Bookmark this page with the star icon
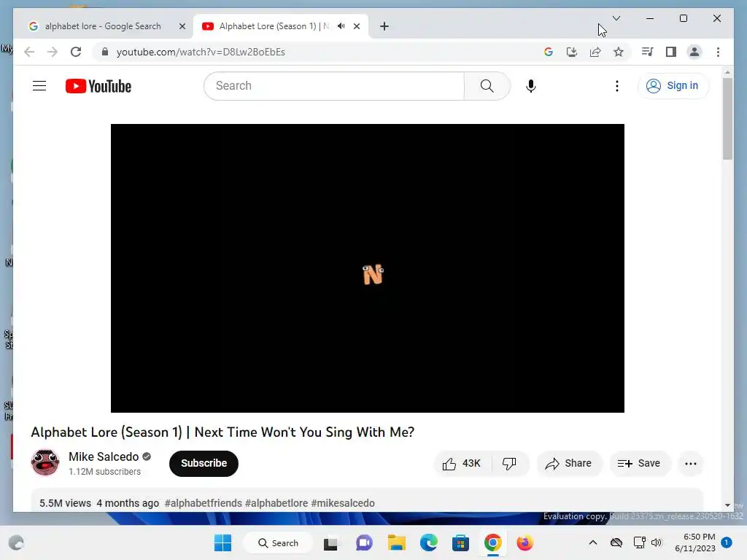The height and width of the screenshot is (560, 747). 619,52
